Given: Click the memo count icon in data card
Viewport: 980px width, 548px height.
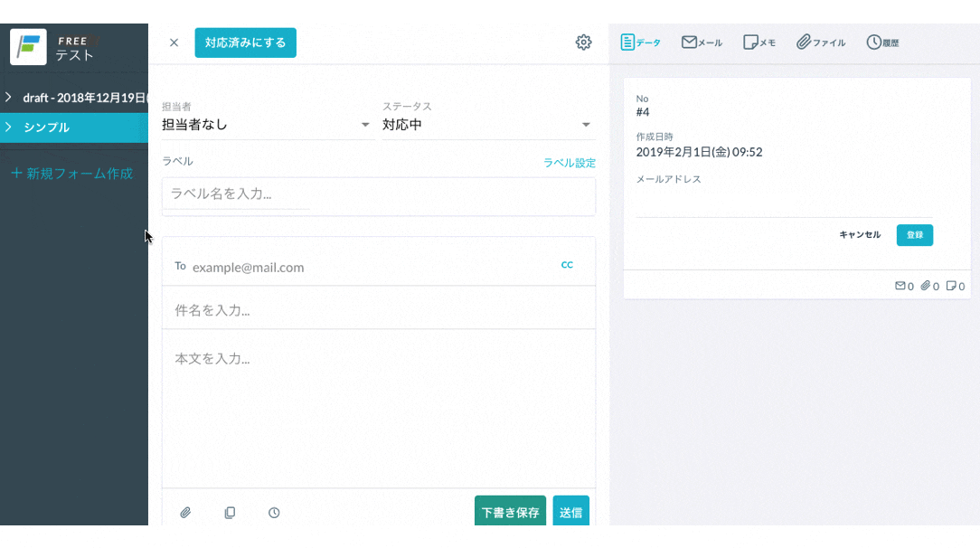Looking at the screenshot, I should coord(950,286).
